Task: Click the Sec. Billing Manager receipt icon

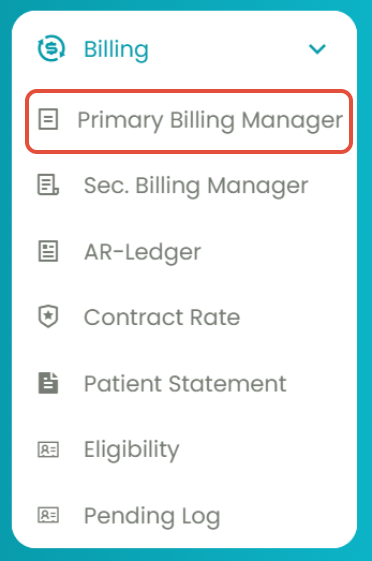Action: coord(48,185)
